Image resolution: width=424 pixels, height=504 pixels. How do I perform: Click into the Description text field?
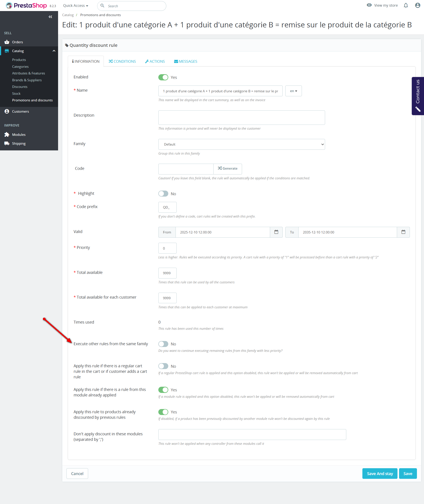(x=241, y=117)
